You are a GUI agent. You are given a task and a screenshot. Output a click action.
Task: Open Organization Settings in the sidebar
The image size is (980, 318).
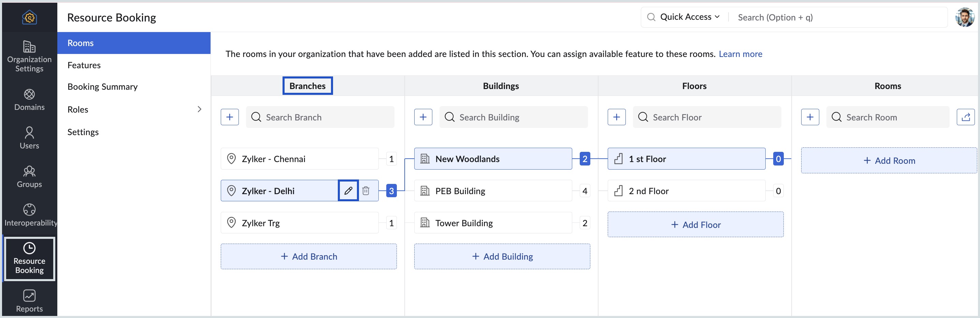tap(29, 56)
